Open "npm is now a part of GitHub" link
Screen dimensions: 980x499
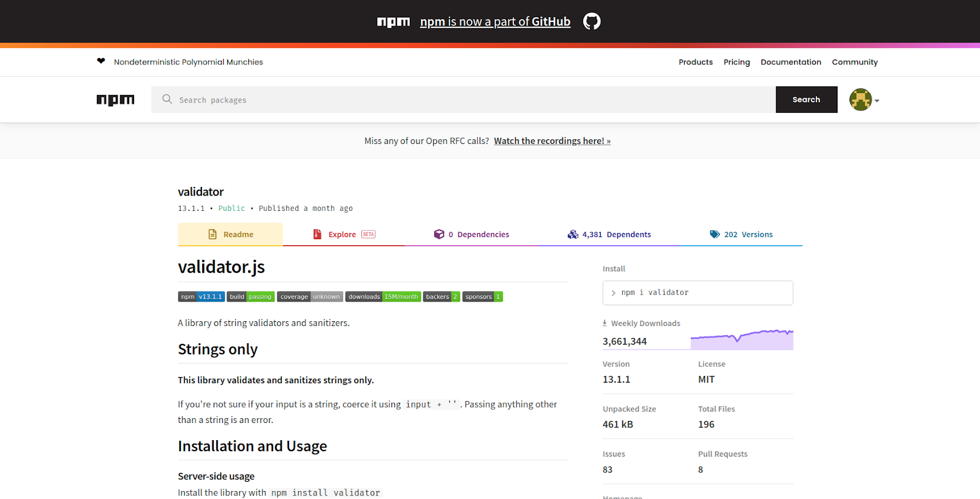coord(495,21)
